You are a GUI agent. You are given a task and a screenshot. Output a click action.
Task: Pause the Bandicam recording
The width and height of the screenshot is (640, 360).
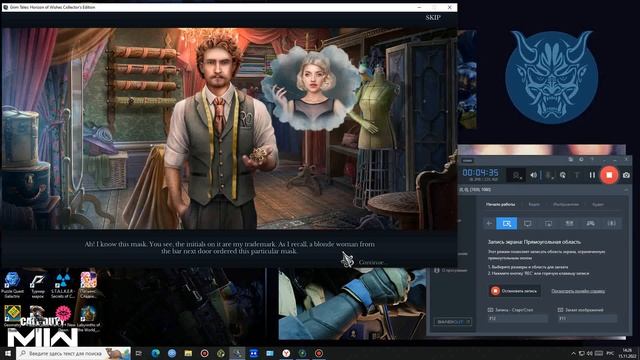[592, 175]
